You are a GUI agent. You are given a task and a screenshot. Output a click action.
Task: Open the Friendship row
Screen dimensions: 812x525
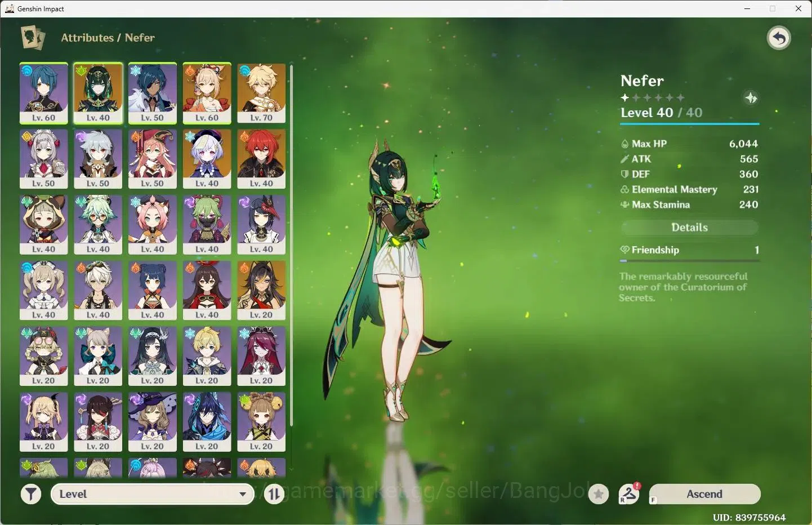click(689, 250)
